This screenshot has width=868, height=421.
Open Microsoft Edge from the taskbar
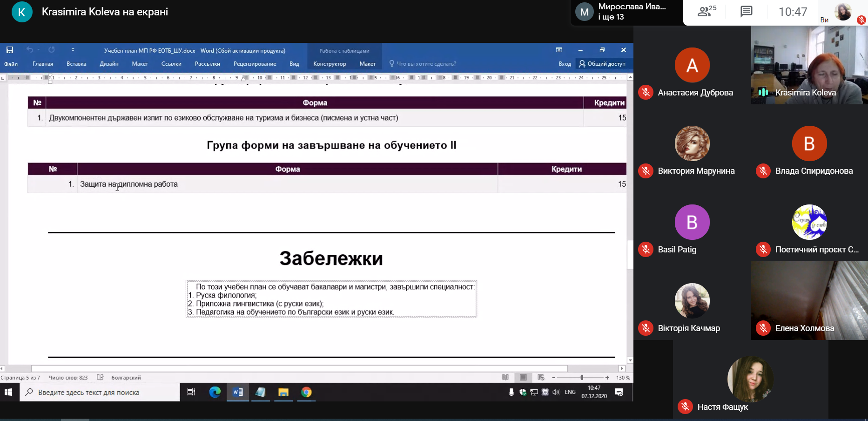(x=215, y=392)
